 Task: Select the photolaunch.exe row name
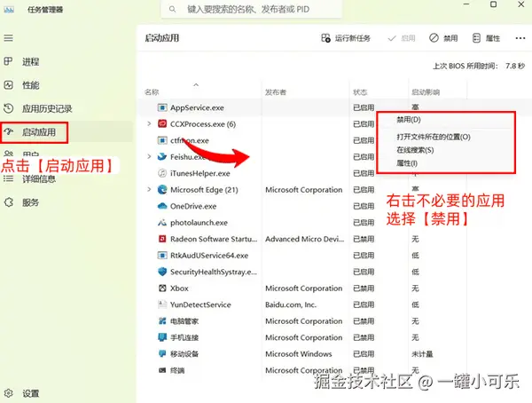[199, 223]
